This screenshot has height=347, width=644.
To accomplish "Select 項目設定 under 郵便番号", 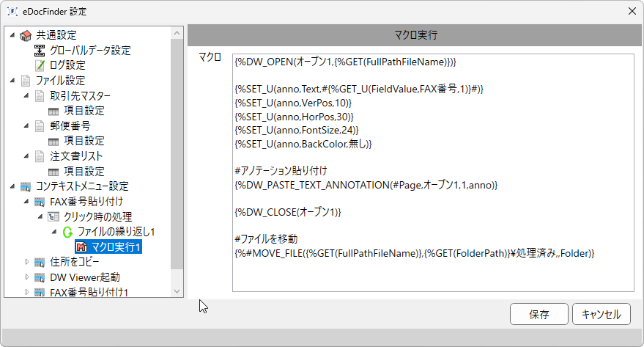I will coord(84,141).
